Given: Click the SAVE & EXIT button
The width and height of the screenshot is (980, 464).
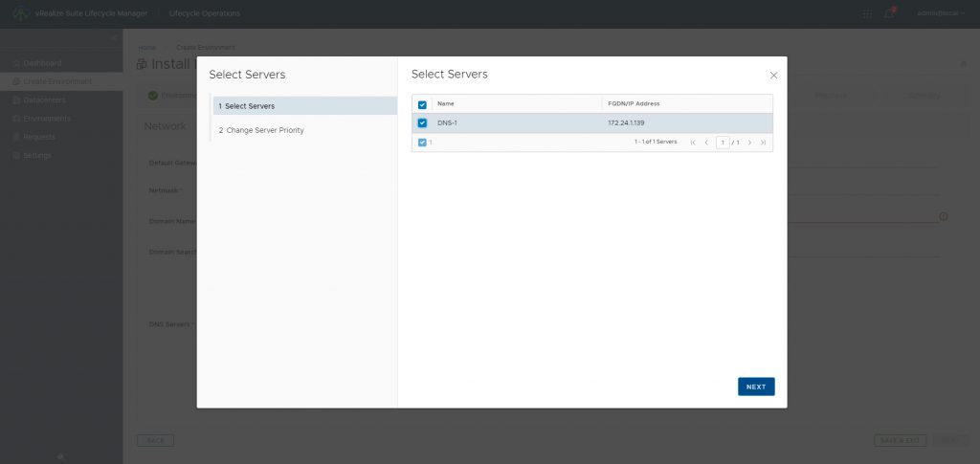Looking at the screenshot, I should point(900,440).
